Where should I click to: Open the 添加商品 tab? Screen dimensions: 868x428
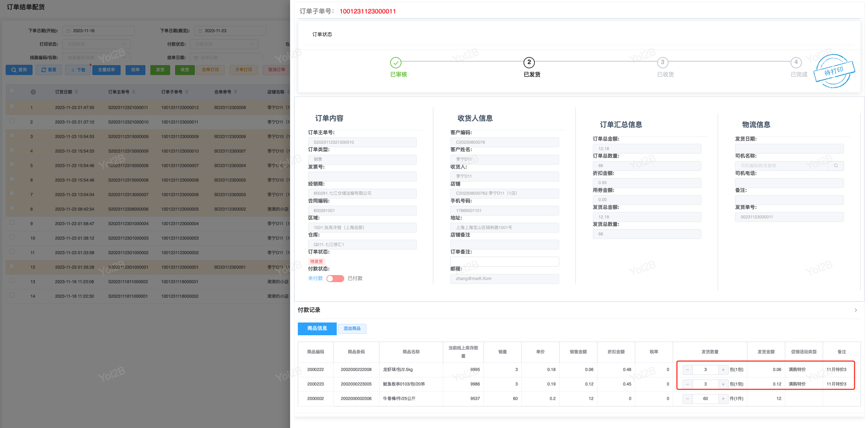352,329
